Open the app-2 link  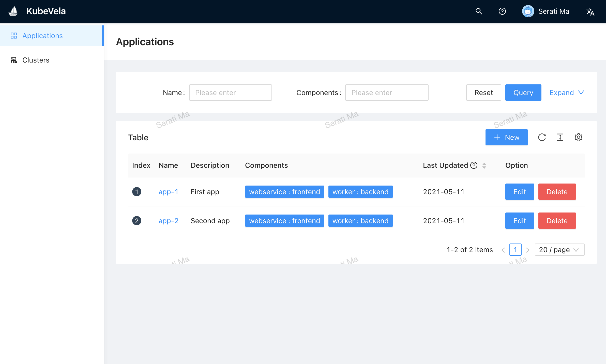click(x=168, y=221)
